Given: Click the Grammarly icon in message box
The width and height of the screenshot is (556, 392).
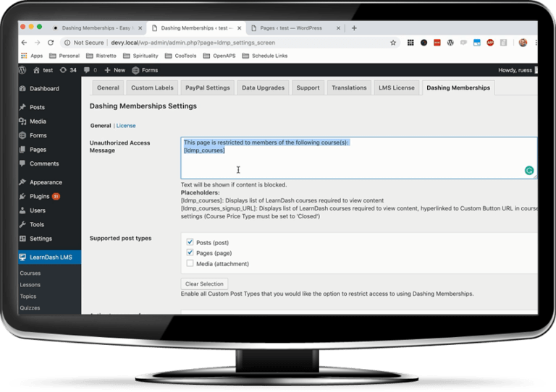Looking at the screenshot, I should (529, 171).
